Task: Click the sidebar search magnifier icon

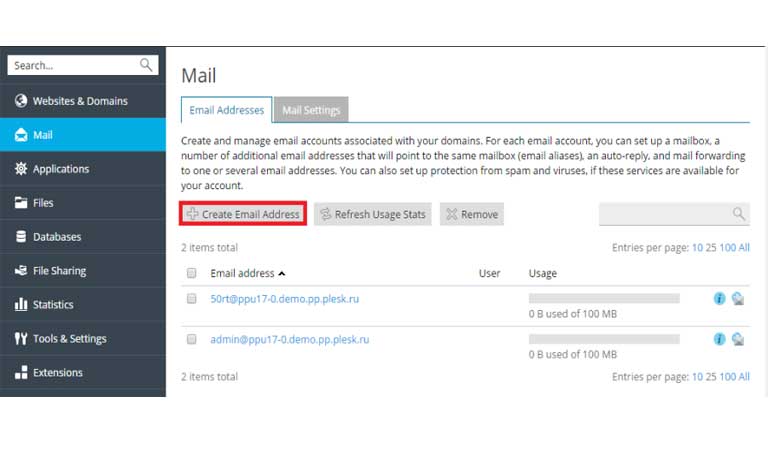Action: [146, 65]
